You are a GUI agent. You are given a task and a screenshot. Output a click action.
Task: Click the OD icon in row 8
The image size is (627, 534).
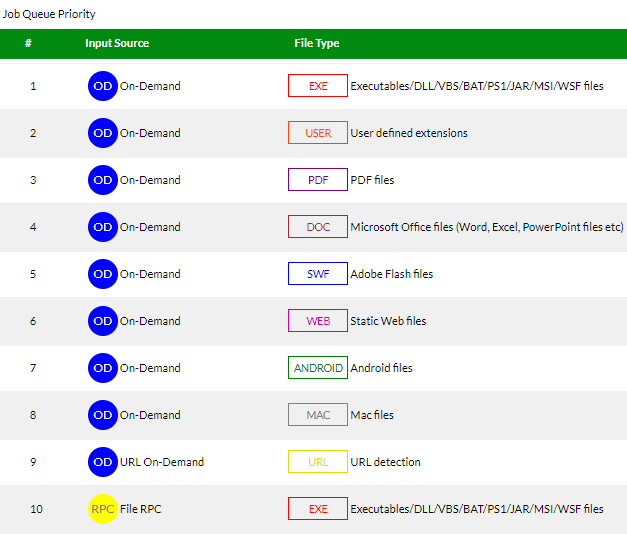(x=103, y=415)
